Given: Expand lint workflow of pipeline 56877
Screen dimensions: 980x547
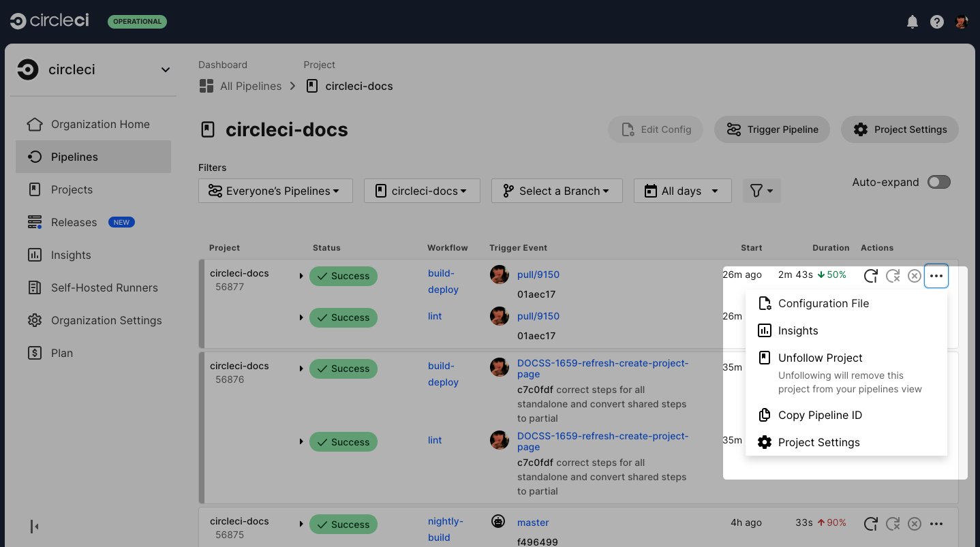Looking at the screenshot, I should pos(301,317).
